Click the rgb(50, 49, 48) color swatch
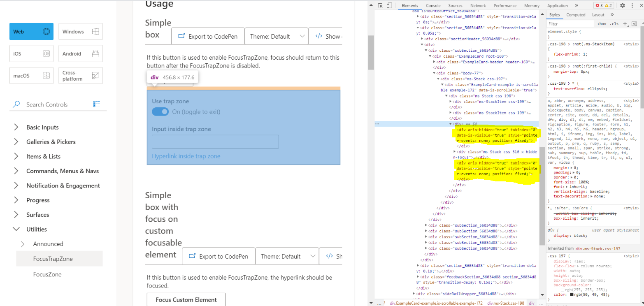644x306 pixels. coord(571,294)
